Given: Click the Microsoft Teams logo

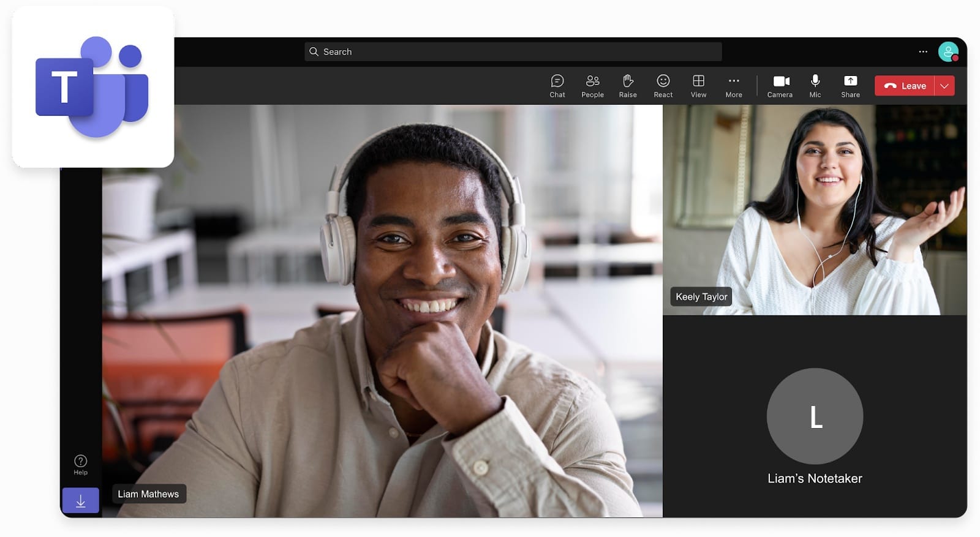Looking at the screenshot, I should coord(93,87).
